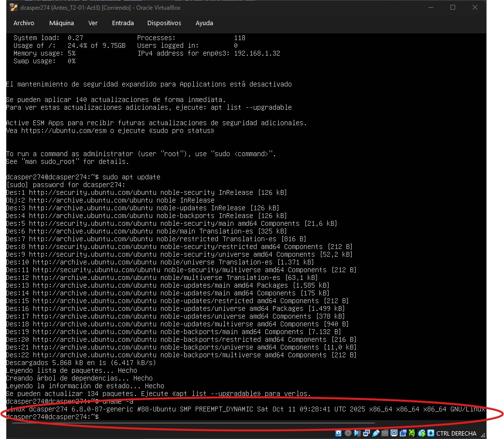This screenshot has width=504, height=439.
Task: Open the audio settings status icon
Action: point(358,433)
